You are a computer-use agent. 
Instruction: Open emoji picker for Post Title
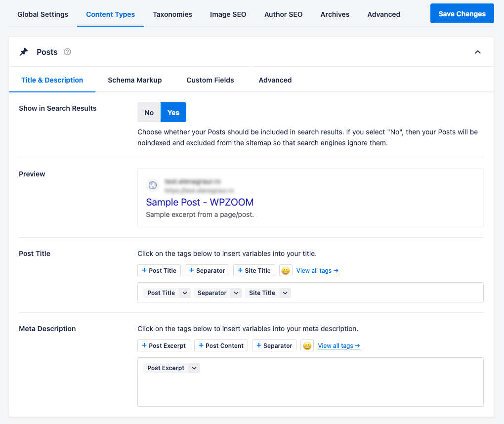pyautogui.click(x=286, y=270)
